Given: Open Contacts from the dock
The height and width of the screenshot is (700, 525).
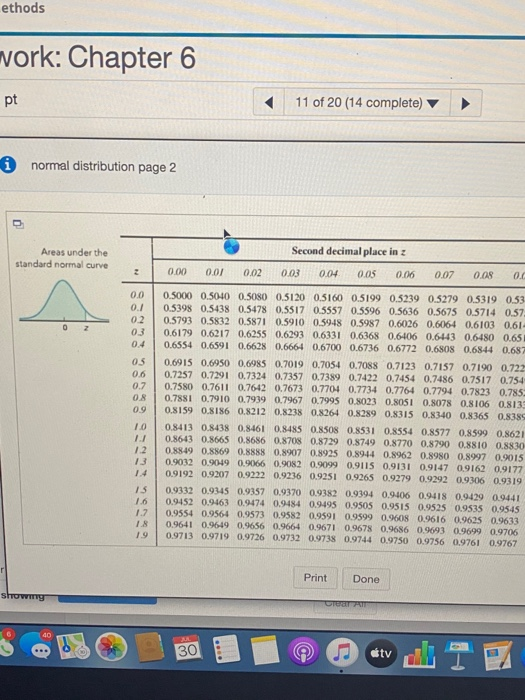Looking at the screenshot, I should pyautogui.click(x=150, y=646).
